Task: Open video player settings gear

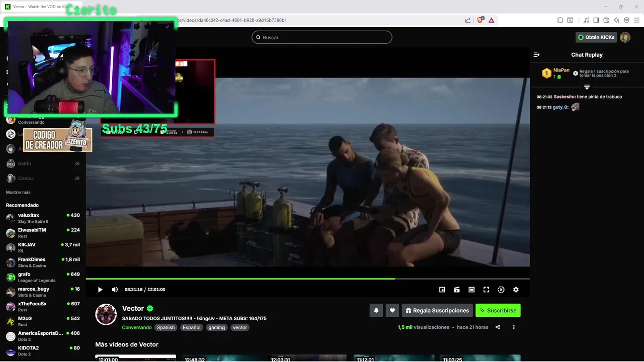Action: coord(516,290)
